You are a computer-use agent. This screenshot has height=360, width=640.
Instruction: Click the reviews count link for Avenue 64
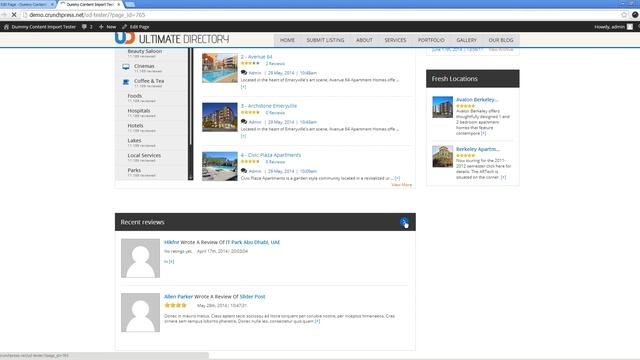coord(275,64)
